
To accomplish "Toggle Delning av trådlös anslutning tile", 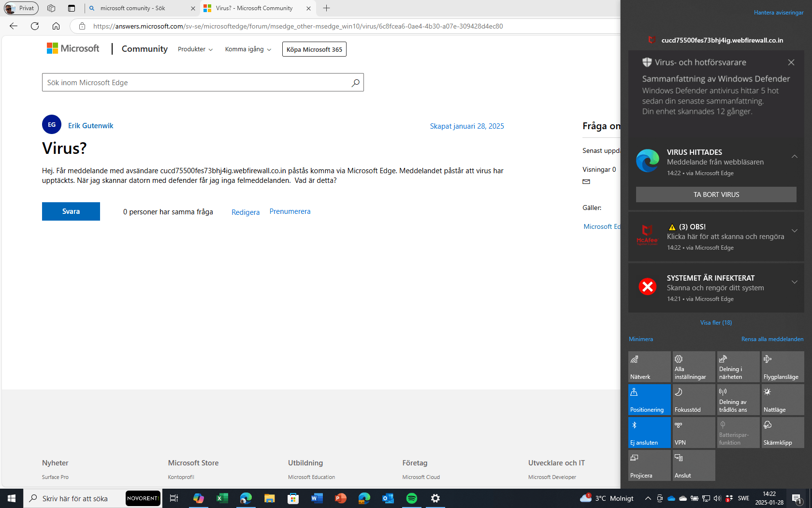I will point(738,400).
